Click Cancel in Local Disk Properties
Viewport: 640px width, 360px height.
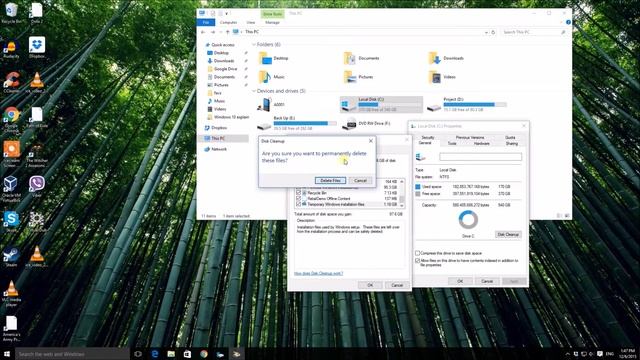coord(487,281)
